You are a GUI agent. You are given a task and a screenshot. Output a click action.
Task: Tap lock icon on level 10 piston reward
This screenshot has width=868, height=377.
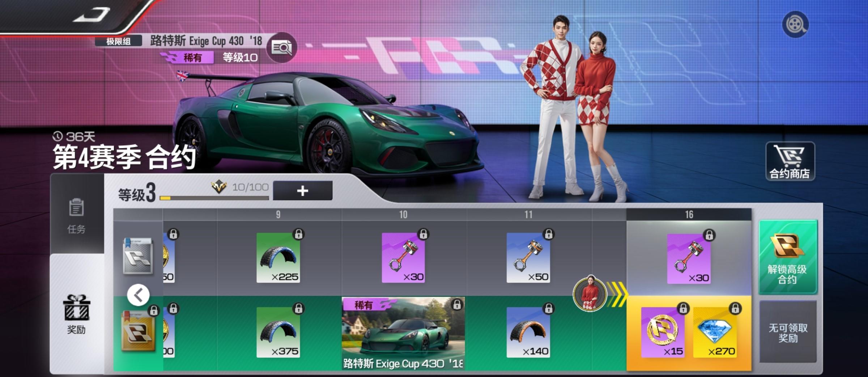(x=424, y=234)
